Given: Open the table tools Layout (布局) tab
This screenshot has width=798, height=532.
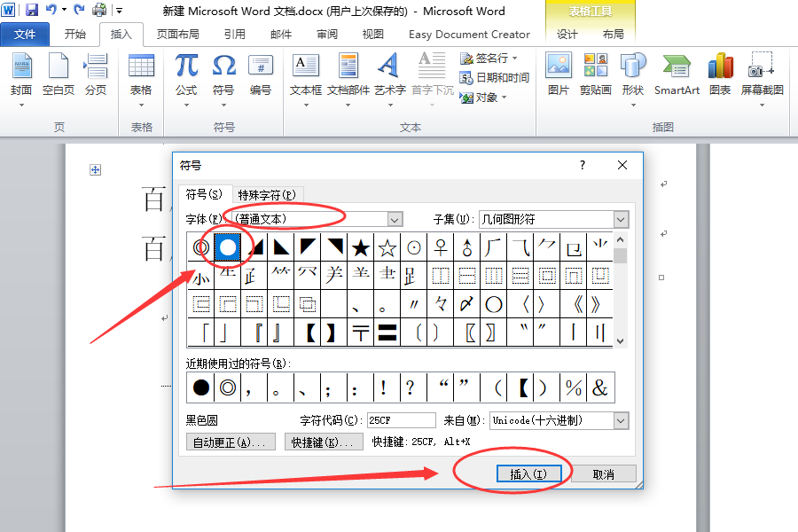Looking at the screenshot, I should click(x=613, y=34).
